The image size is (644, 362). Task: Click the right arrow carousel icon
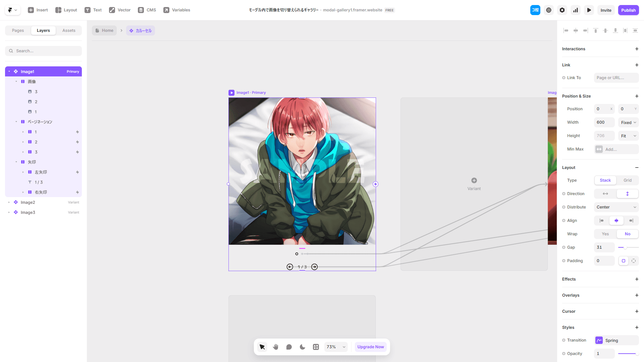(314, 267)
